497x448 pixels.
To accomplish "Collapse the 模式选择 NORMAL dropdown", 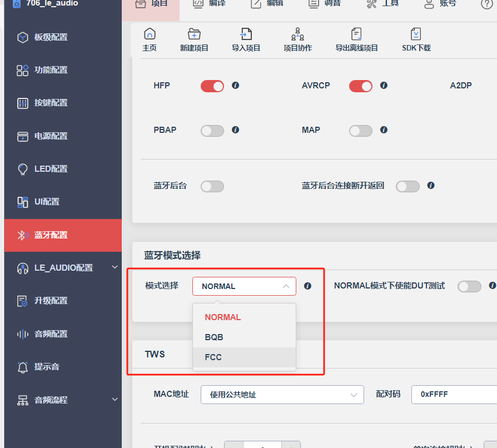I will (x=244, y=286).
